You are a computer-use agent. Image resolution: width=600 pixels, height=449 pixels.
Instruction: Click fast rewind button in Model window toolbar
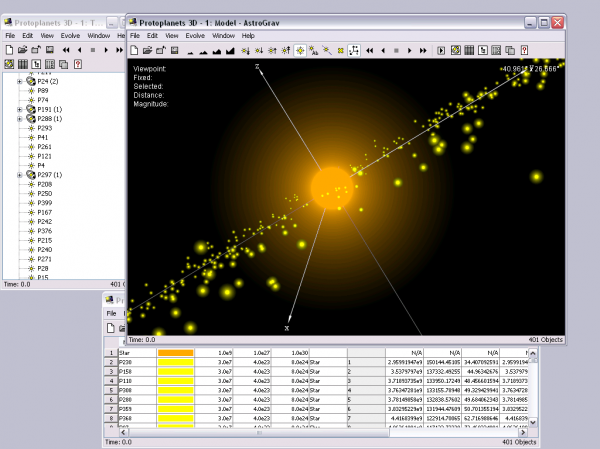(367, 49)
